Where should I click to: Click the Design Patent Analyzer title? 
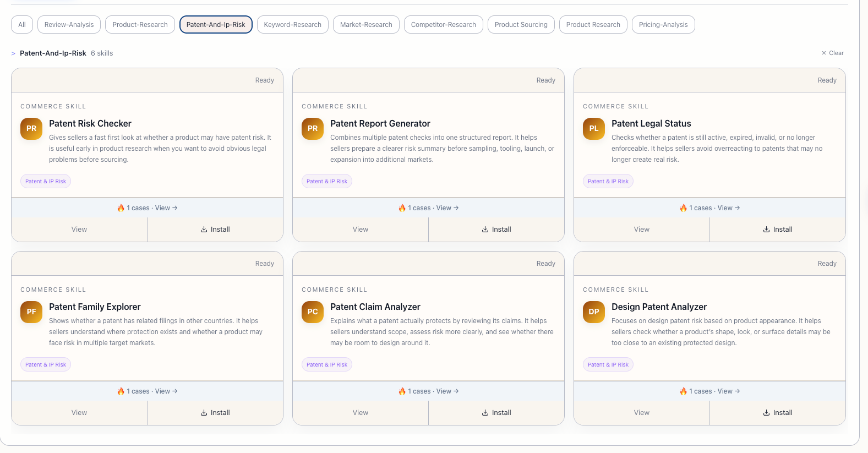659,307
